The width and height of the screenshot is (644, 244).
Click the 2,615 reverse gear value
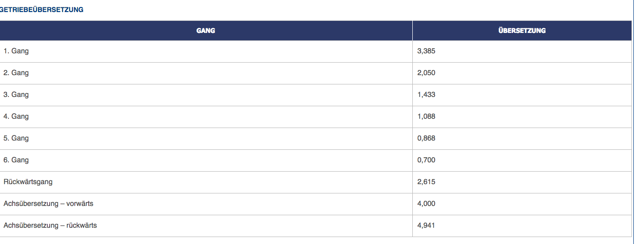[x=426, y=182]
